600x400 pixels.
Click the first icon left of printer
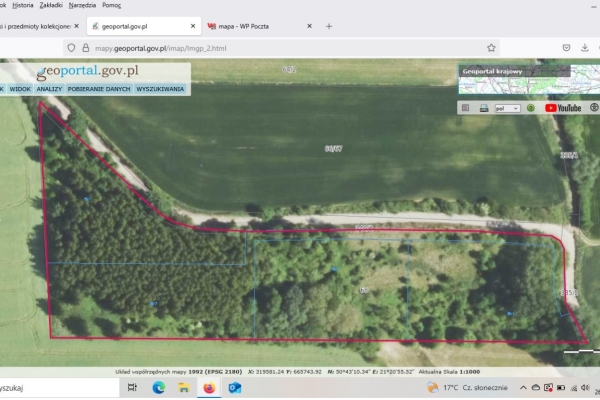point(467,107)
